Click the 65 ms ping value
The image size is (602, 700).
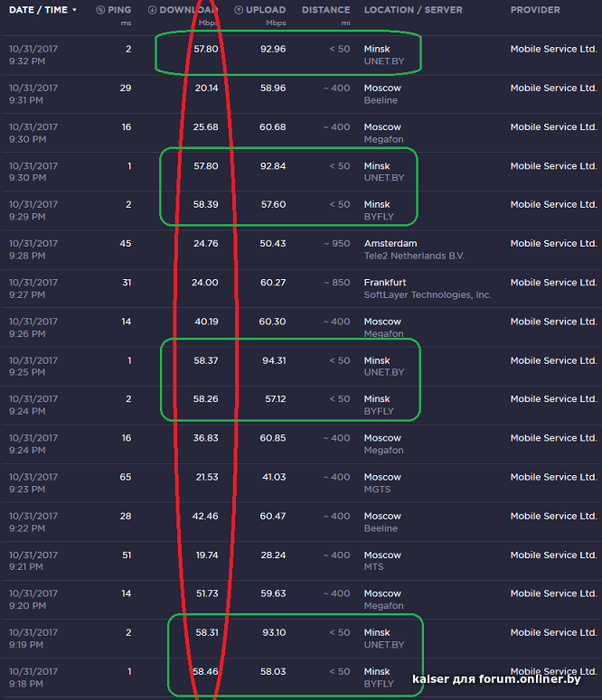click(125, 477)
